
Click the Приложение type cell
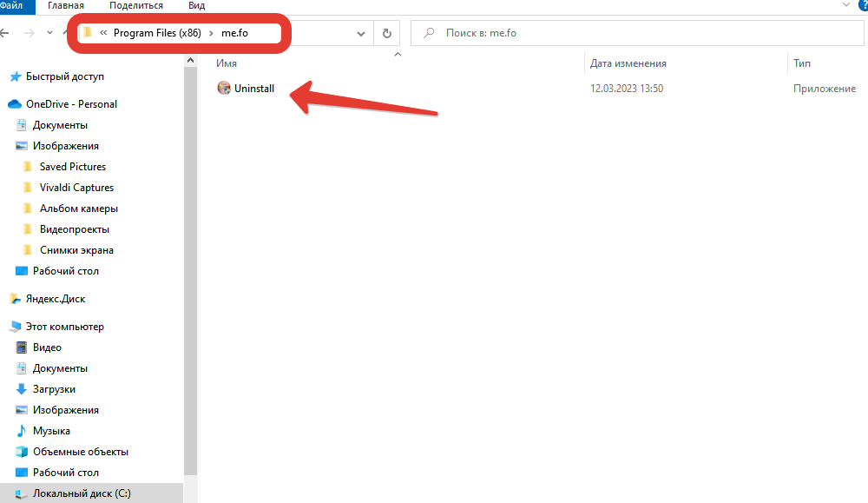pyautogui.click(x=825, y=88)
